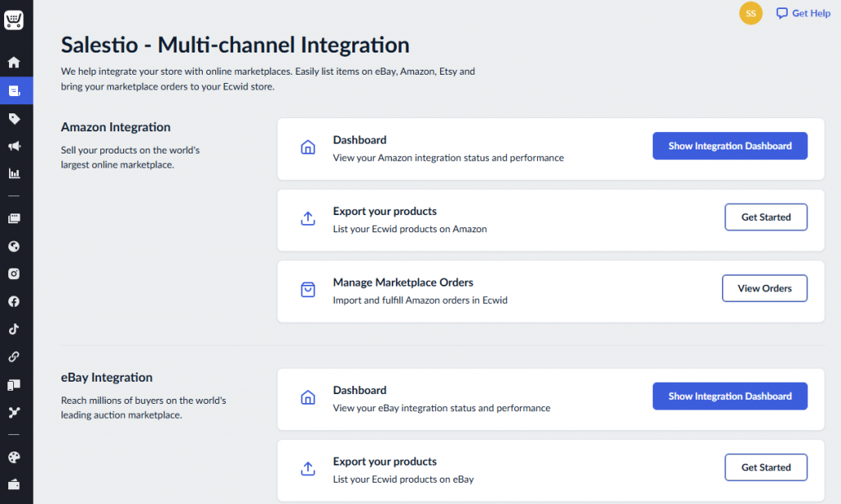
Task: Select the highlighted orders icon in sidebar
Action: coord(14,90)
